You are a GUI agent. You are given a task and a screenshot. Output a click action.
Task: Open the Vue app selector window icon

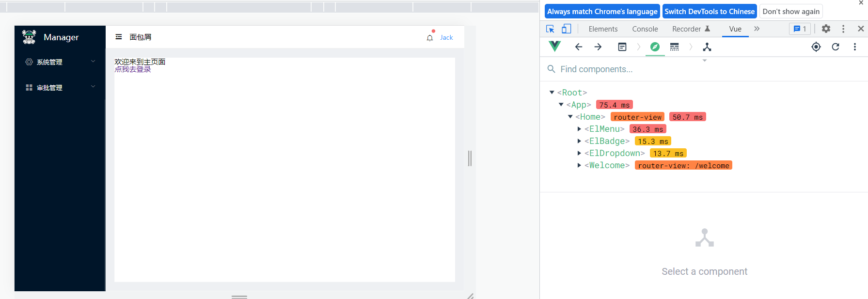[x=622, y=47]
